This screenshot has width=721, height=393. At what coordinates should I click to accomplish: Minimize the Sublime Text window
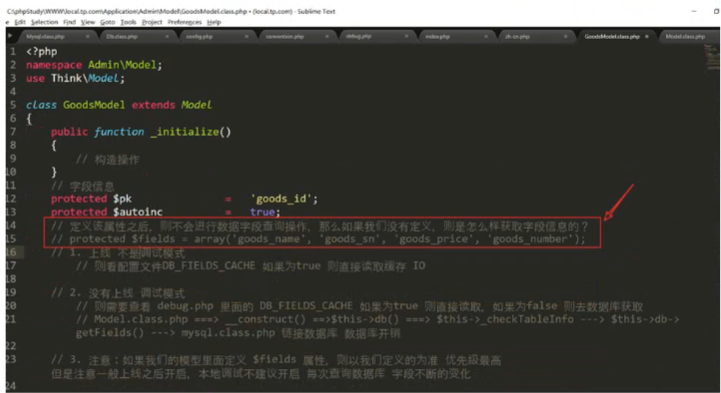pos(693,11)
